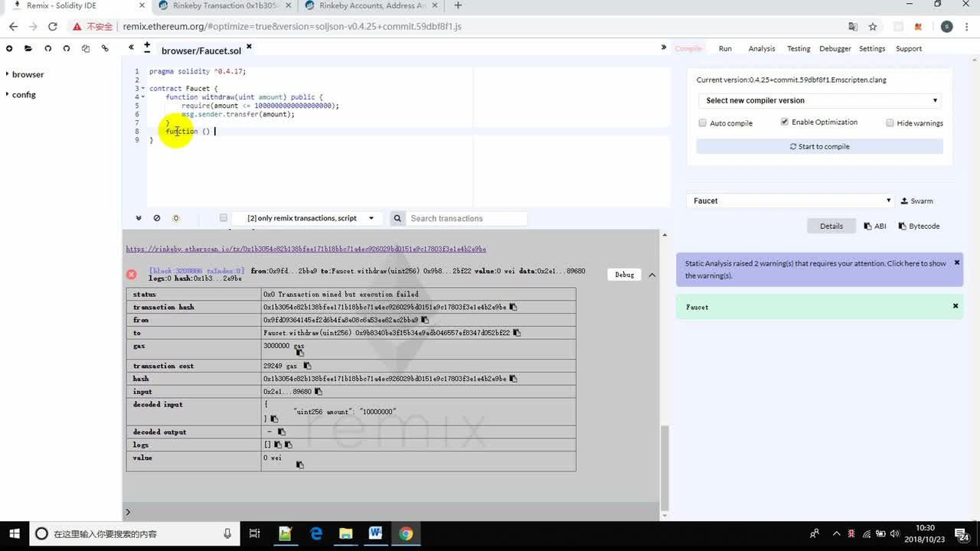Click the red failed transaction status icon
The image size is (980, 551).
(x=132, y=274)
